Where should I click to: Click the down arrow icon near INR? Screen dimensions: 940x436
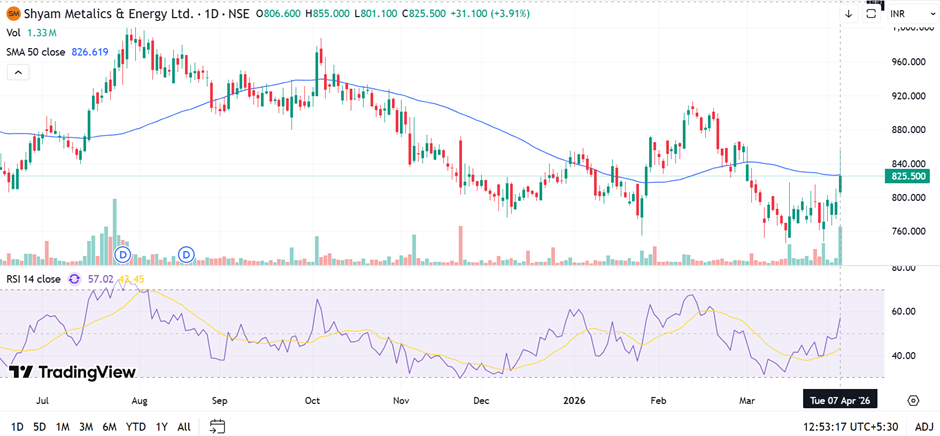848,14
